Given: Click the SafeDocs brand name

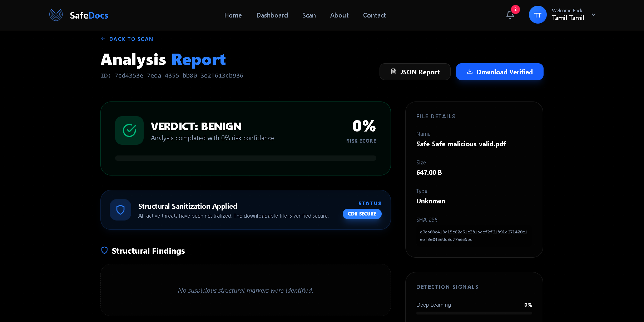Looking at the screenshot, I should (x=89, y=15).
